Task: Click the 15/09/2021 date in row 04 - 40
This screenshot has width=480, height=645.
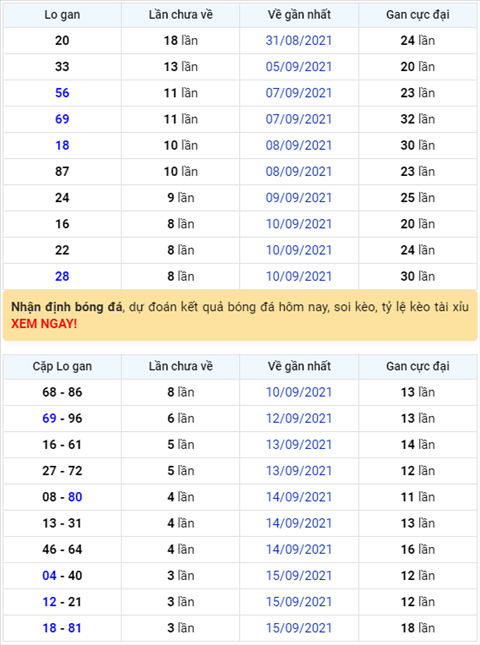Action: [x=299, y=576]
